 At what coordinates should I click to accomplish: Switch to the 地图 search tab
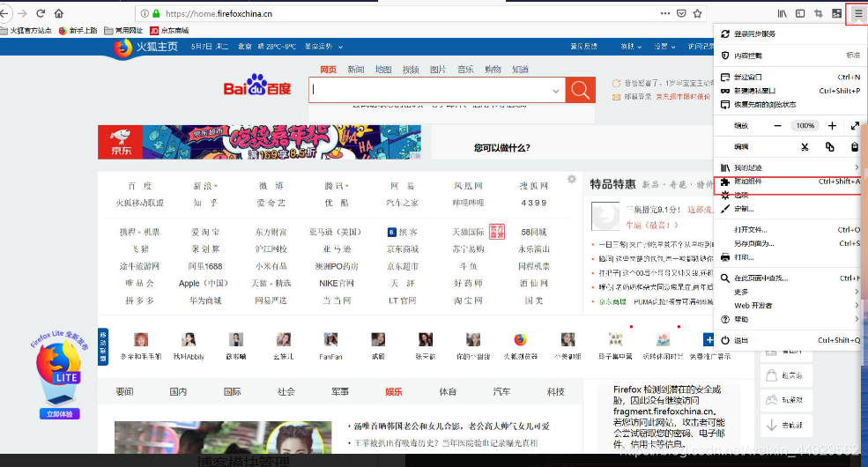click(x=383, y=69)
